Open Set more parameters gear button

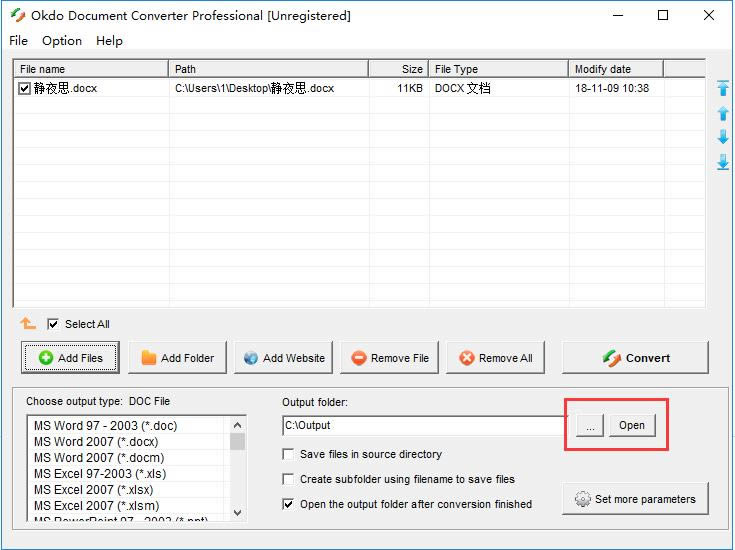(x=635, y=499)
